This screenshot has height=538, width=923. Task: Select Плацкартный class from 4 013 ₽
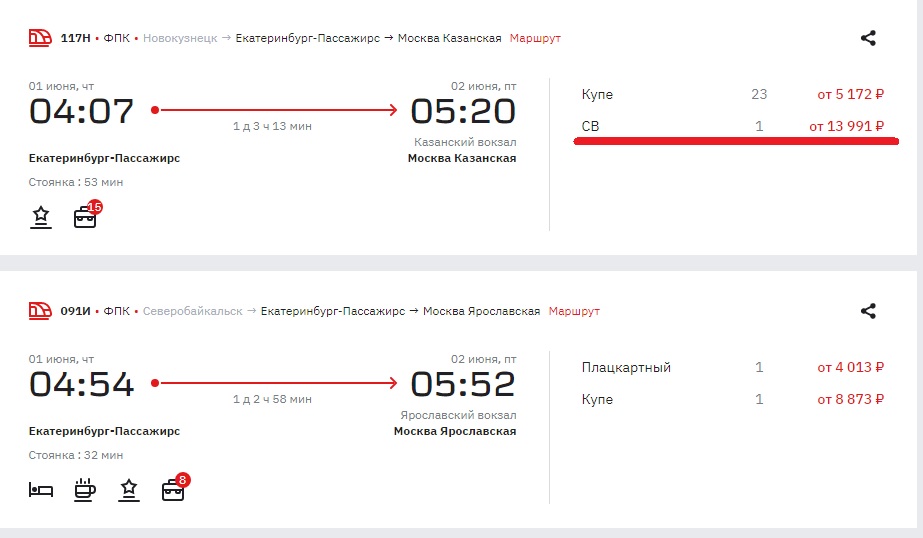(x=733, y=367)
